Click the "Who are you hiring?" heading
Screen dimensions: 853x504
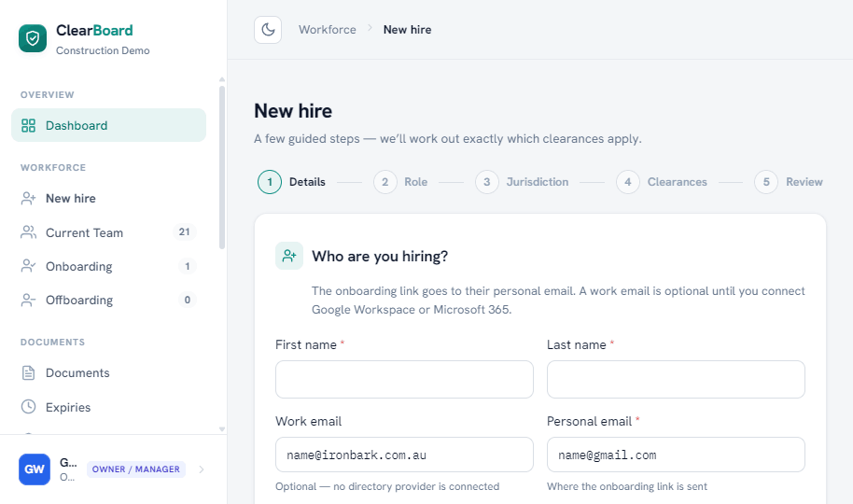[380, 257]
